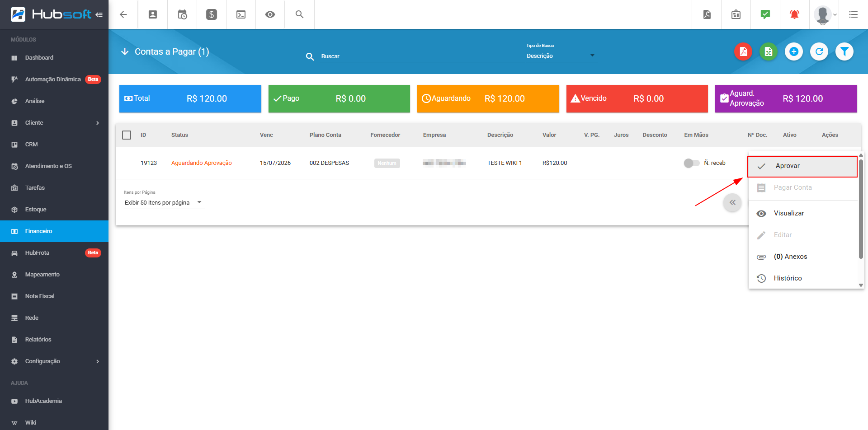Export list to Excel with green round button

coord(769,51)
